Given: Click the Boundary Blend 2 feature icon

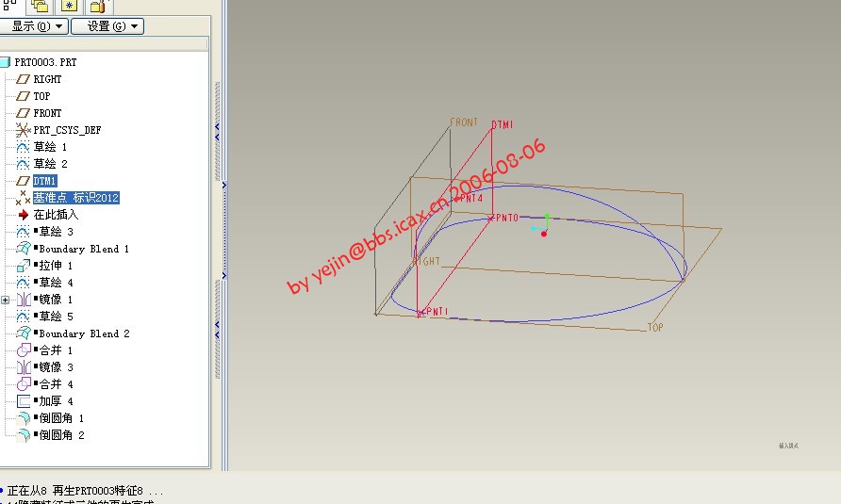Looking at the screenshot, I should (x=23, y=333).
